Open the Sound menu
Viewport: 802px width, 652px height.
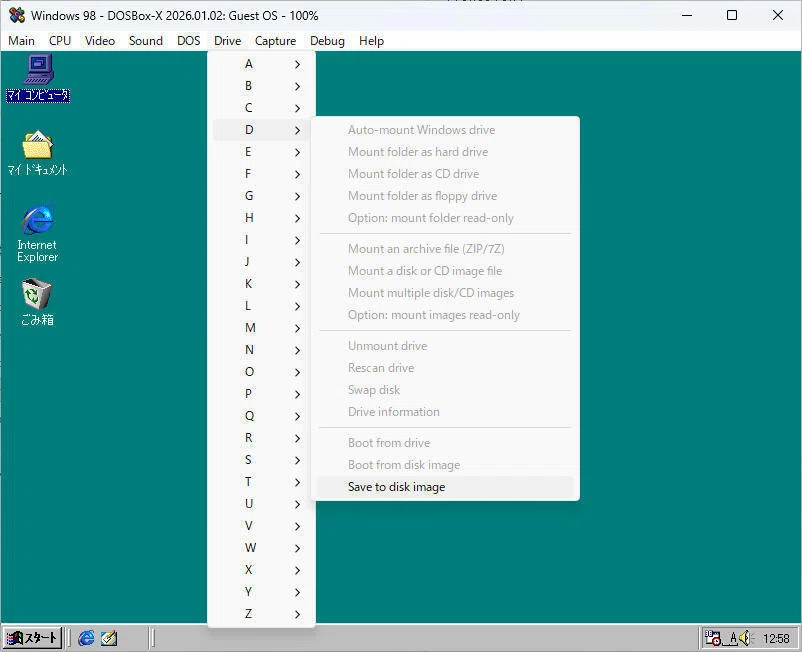pos(146,41)
